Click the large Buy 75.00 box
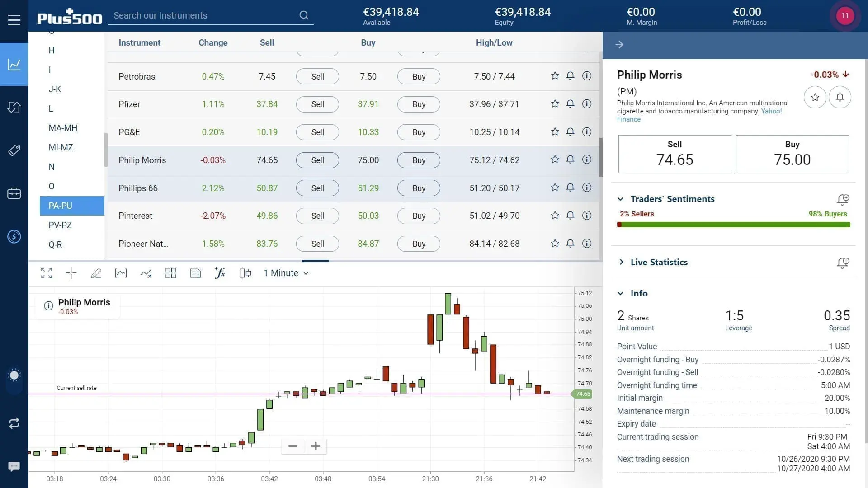This screenshot has height=488, width=868. [x=792, y=154]
